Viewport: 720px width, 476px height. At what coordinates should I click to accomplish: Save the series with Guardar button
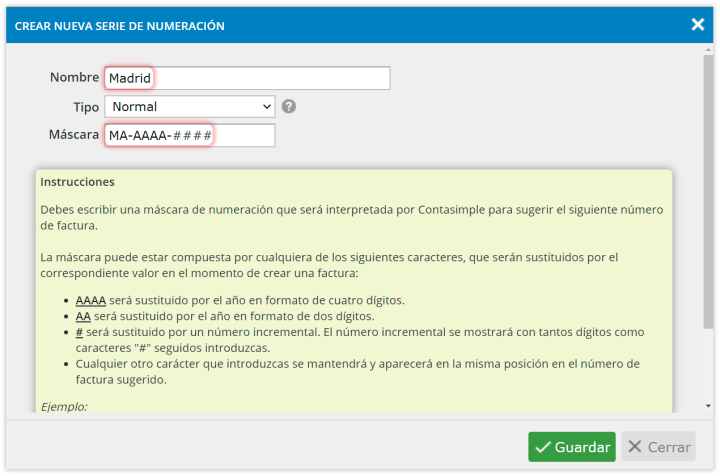pyautogui.click(x=572, y=447)
